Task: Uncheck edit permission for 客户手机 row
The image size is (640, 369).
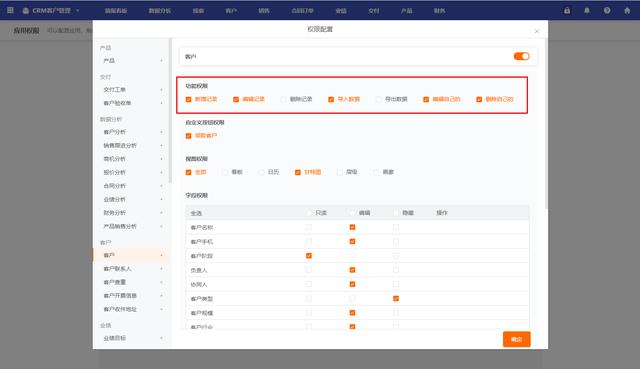Action: [x=353, y=242]
